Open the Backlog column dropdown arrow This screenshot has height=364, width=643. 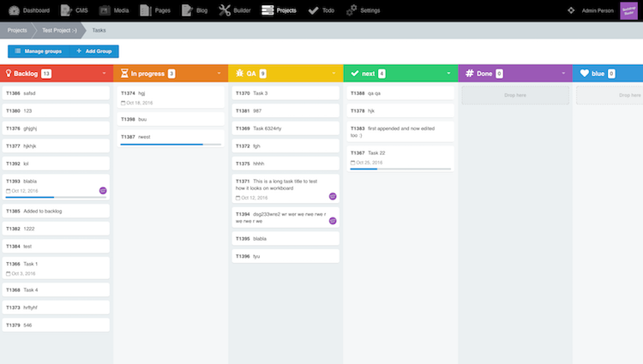tap(104, 74)
